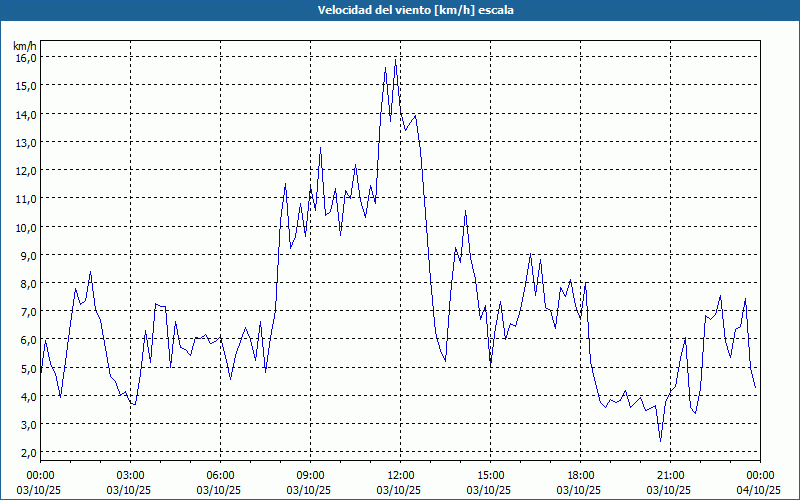Click the 12:00 x-axis label
This screenshot has width=800, height=500.
(x=400, y=475)
